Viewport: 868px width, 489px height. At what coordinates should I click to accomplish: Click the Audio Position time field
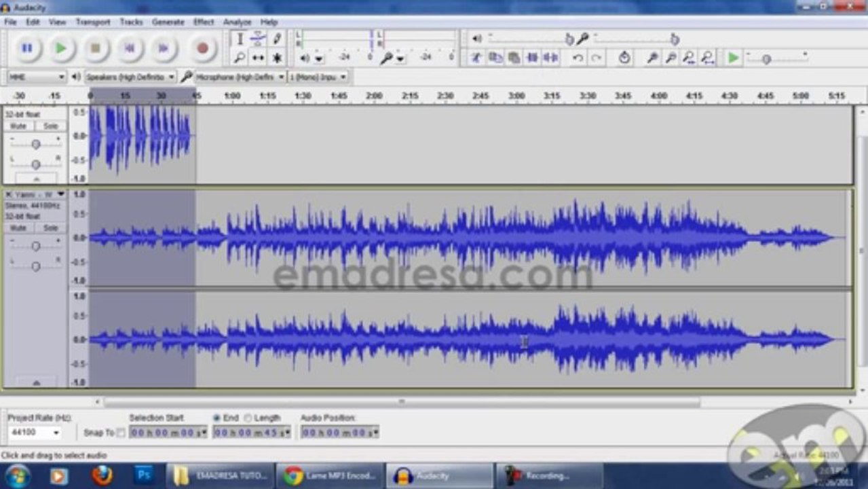pyautogui.click(x=340, y=432)
